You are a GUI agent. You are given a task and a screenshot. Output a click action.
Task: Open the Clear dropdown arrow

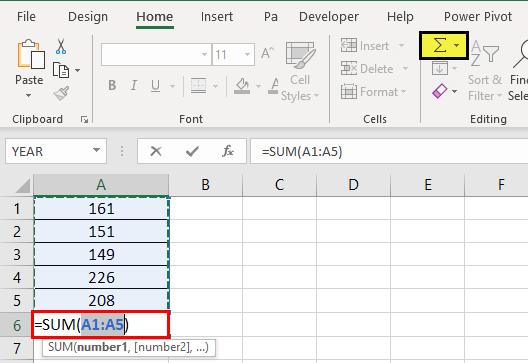[454, 91]
